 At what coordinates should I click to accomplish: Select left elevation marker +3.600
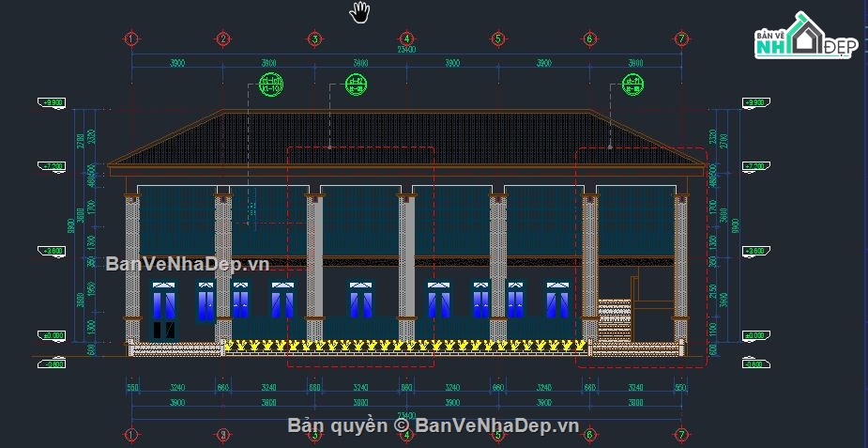pos(52,252)
